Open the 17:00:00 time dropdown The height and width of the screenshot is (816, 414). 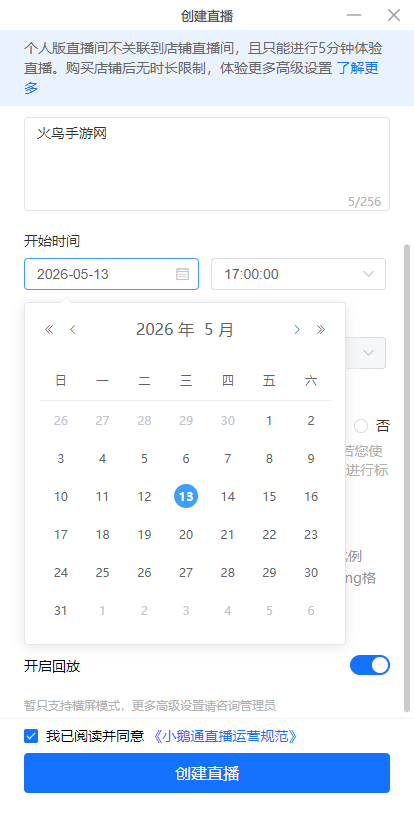[299, 274]
